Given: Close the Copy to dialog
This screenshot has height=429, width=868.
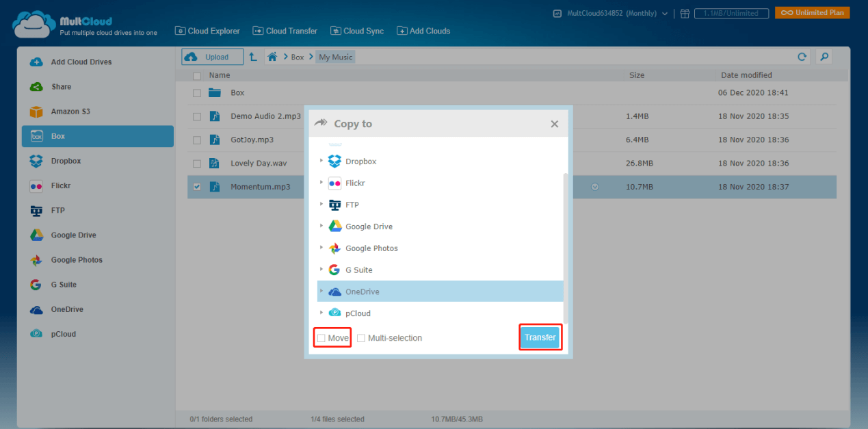Looking at the screenshot, I should 555,124.
